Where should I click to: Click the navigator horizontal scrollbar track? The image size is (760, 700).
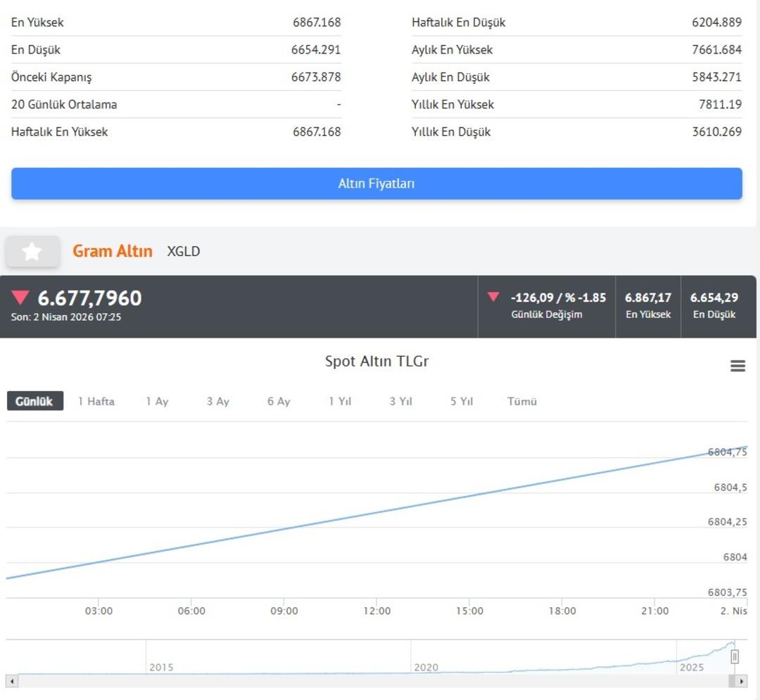pos(352,681)
